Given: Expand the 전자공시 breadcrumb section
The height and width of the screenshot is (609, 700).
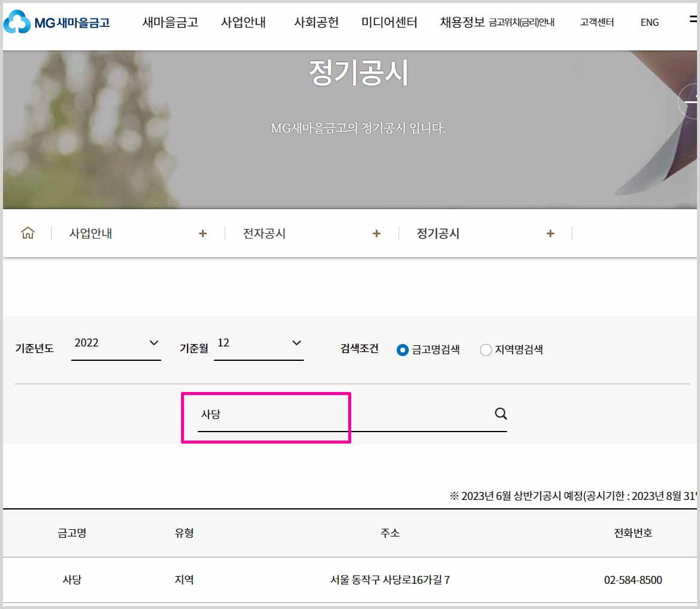Looking at the screenshot, I should (x=376, y=233).
